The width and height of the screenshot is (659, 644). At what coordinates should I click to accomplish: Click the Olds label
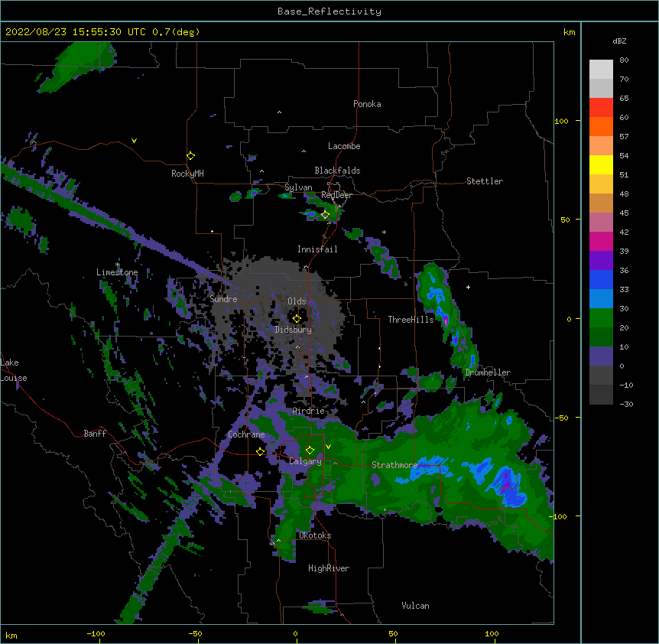coord(297,301)
